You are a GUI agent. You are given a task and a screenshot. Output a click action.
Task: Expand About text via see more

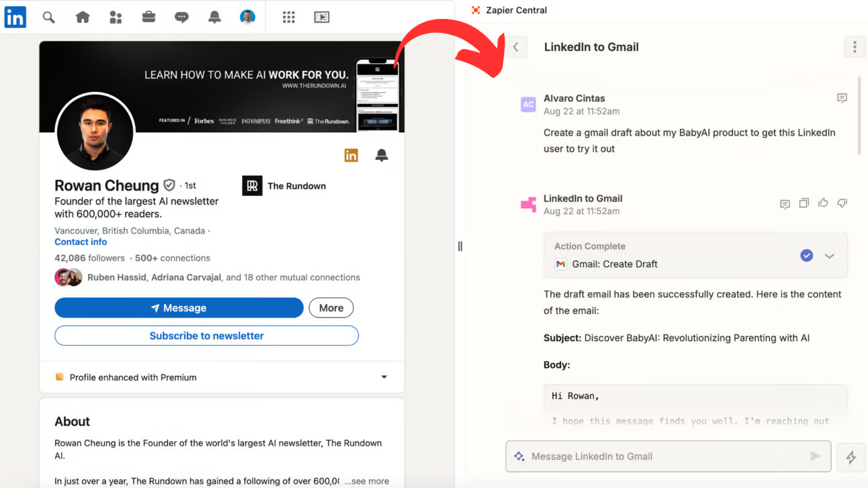tap(367, 481)
